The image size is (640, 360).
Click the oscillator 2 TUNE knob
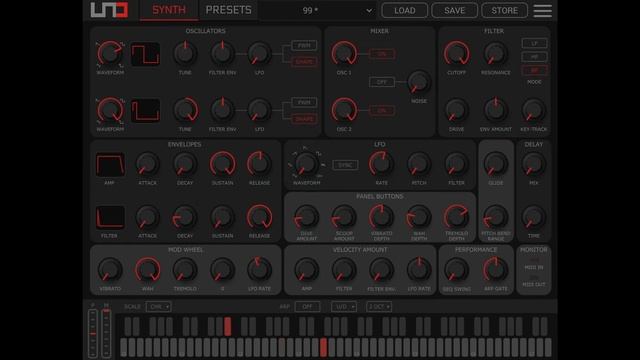185,110
